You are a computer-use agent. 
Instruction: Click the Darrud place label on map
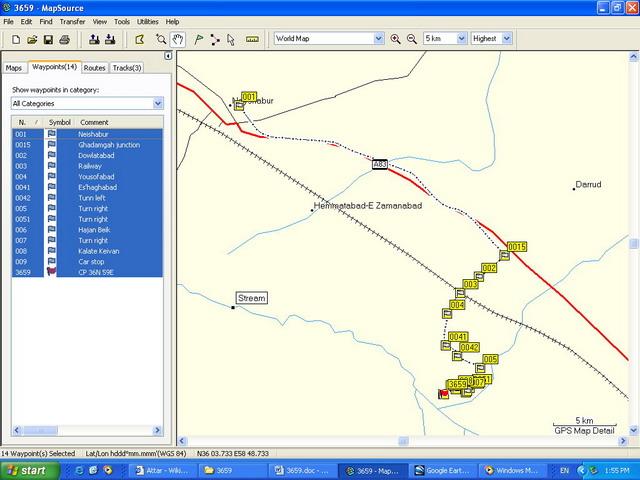(x=588, y=184)
